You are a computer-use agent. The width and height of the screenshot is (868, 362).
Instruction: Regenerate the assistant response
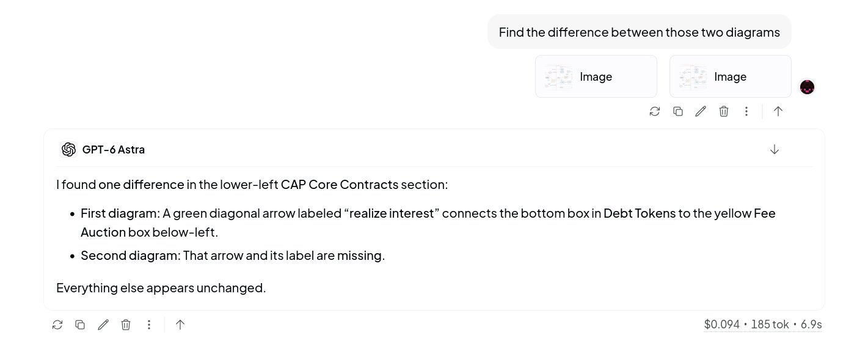57,325
